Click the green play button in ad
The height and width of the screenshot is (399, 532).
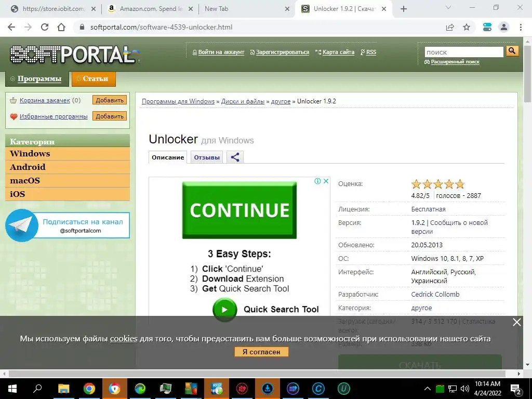pyautogui.click(x=224, y=310)
